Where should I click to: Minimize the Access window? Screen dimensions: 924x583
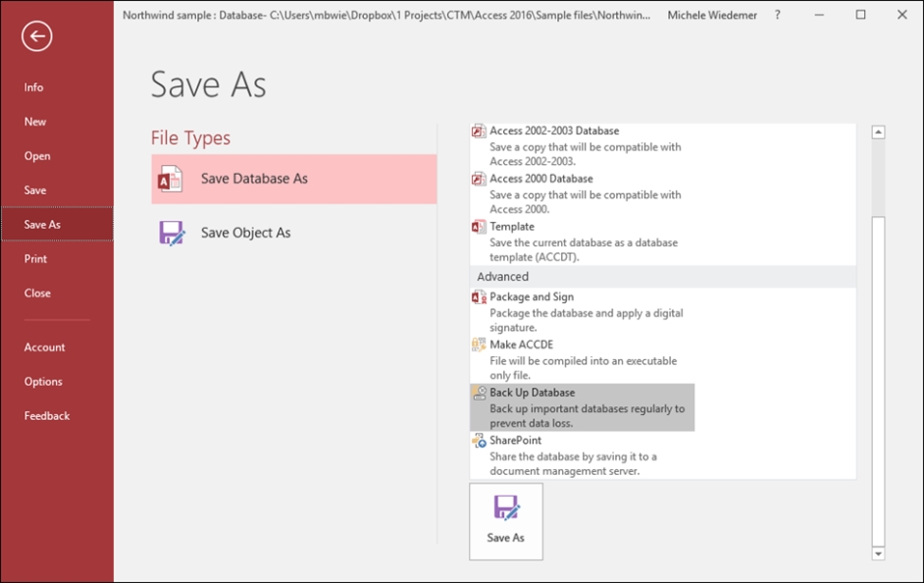click(x=819, y=16)
